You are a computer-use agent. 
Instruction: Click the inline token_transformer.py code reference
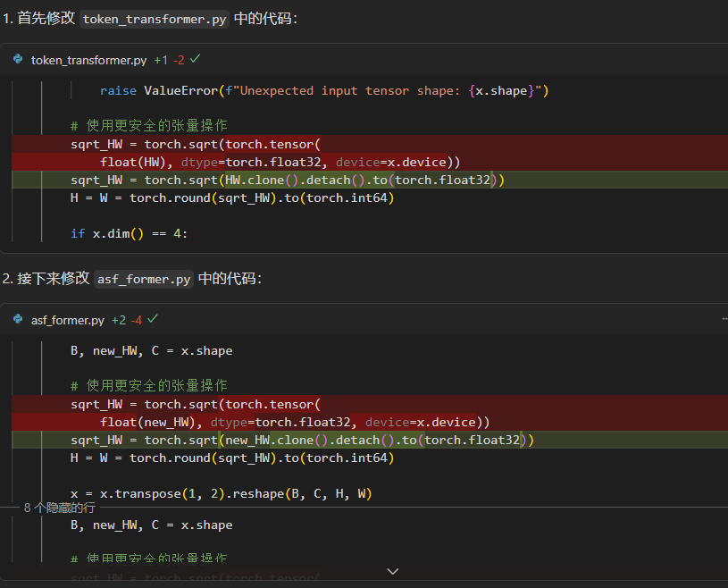tap(155, 19)
